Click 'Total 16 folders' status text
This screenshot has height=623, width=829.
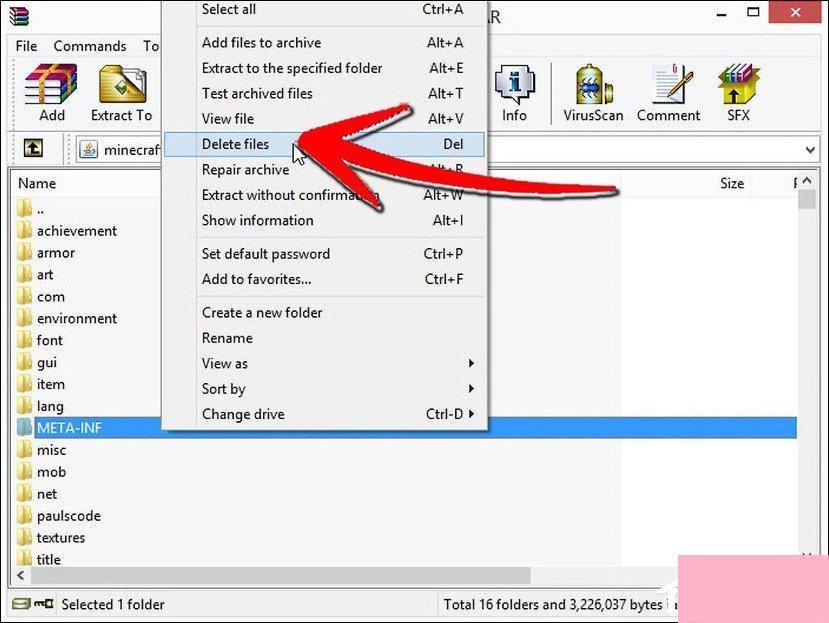(x=552, y=604)
